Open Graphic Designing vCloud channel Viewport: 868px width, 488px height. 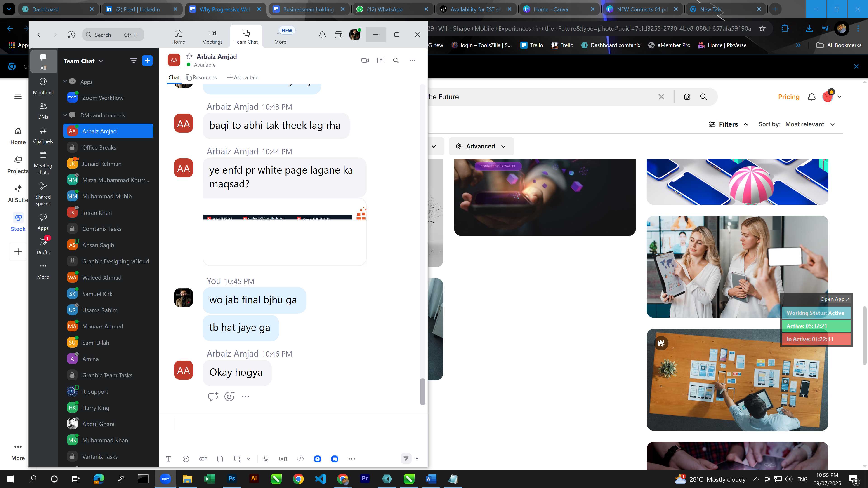click(108, 261)
